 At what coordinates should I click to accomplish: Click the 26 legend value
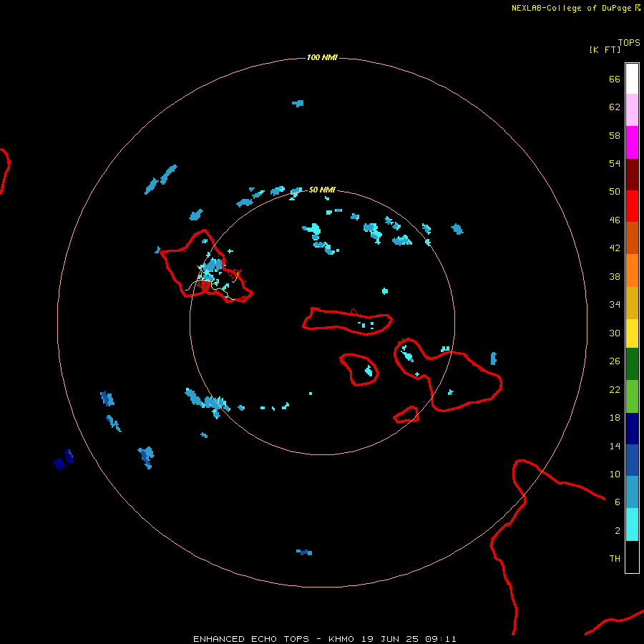point(615,361)
